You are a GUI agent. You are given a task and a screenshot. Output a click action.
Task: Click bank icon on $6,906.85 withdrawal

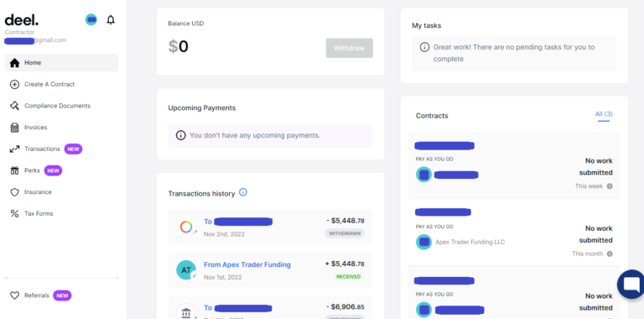[186, 312]
